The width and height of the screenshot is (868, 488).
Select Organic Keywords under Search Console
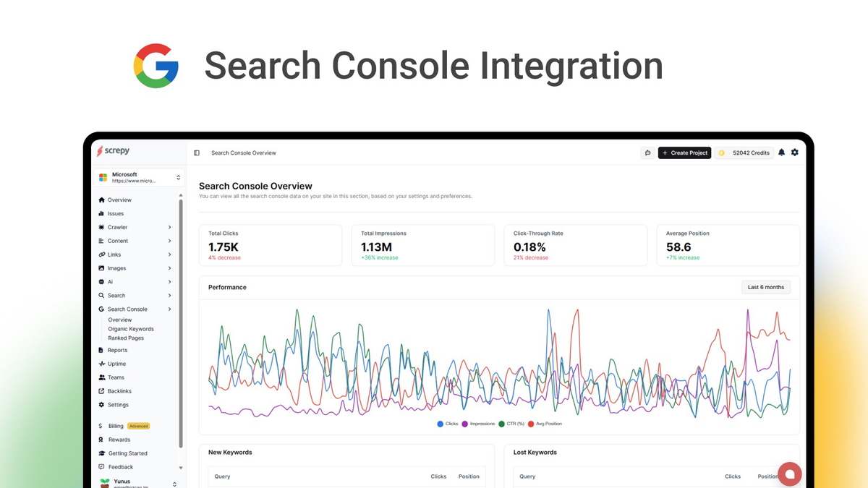(129, 328)
